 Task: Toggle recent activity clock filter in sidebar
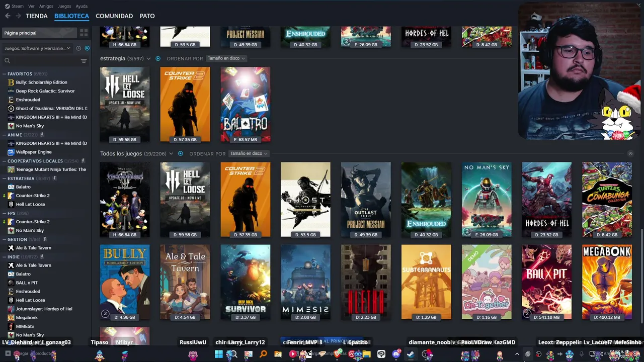[x=78, y=48]
